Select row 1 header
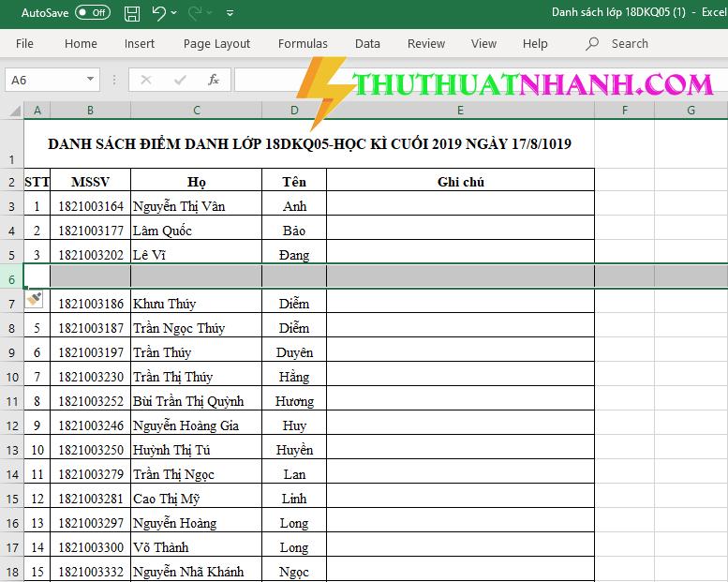728x582 pixels. coord(12,144)
